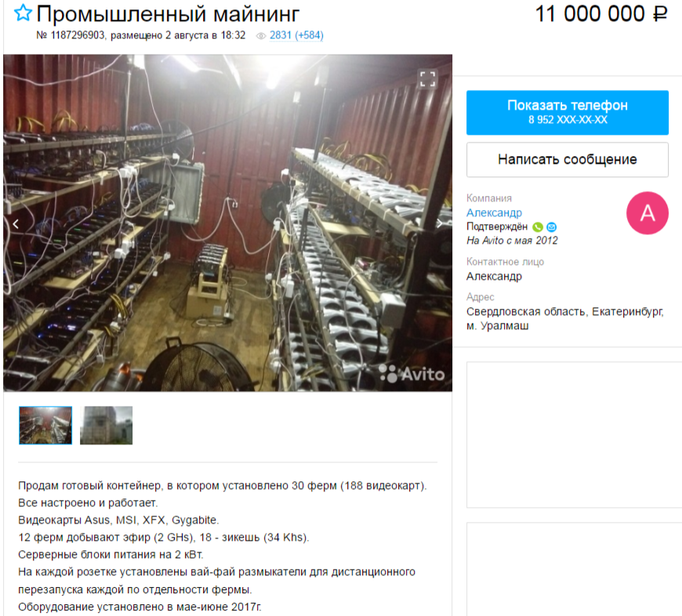
Task: Click the Avito watermark on photo
Action: click(x=412, y=374)
